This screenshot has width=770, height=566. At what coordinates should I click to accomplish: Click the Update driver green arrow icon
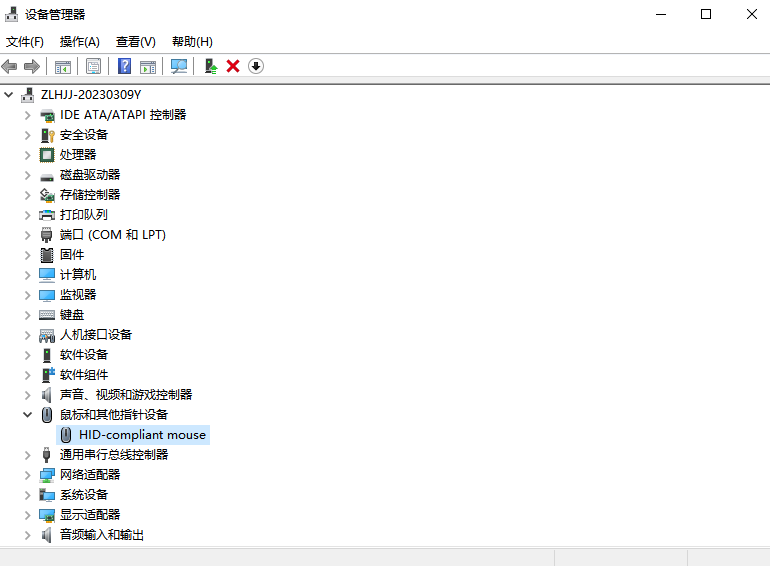210,66
